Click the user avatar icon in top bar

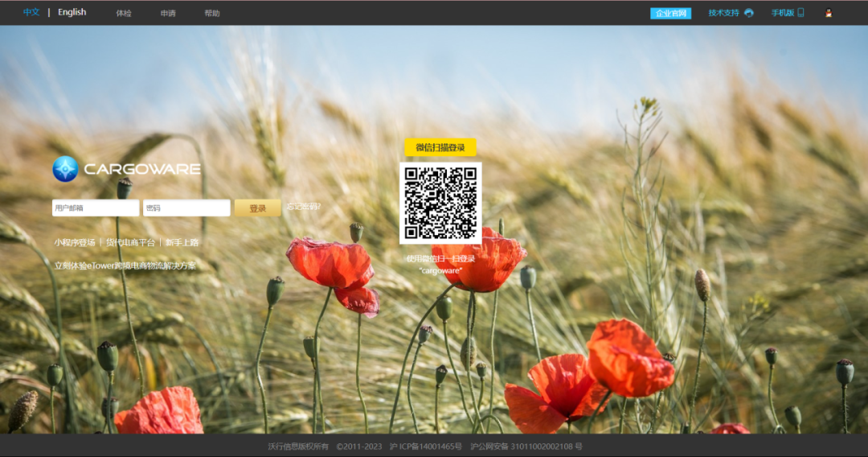829,13
